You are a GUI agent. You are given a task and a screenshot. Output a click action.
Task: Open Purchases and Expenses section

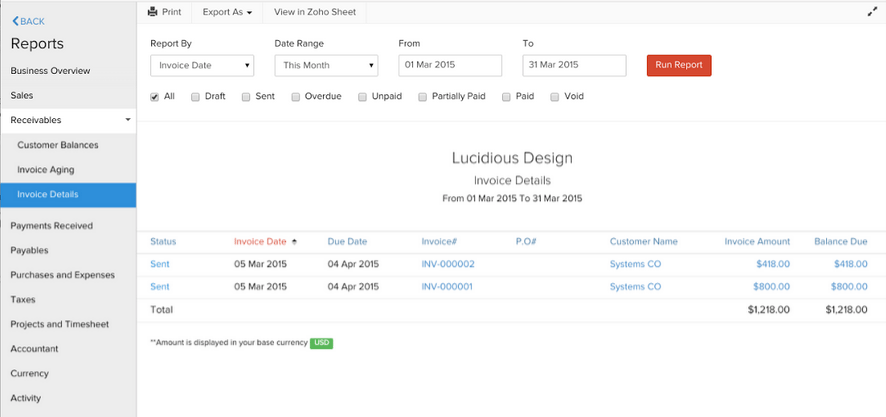(62, 275)
